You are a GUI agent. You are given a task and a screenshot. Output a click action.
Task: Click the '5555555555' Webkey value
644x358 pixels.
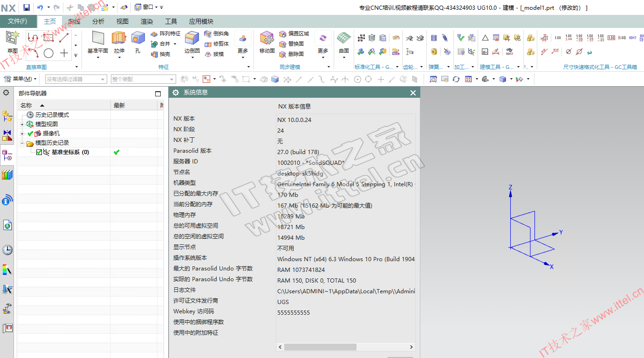(x=294, y=313)
